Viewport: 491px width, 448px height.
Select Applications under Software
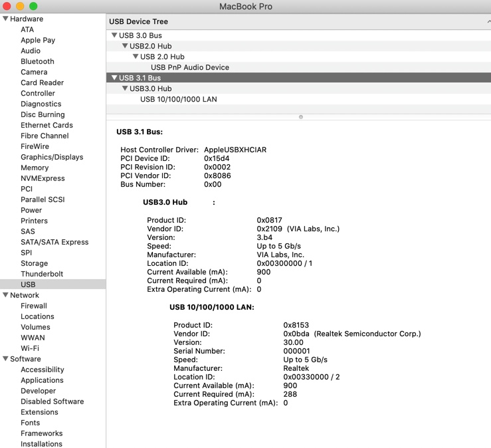tap(42, 380)
